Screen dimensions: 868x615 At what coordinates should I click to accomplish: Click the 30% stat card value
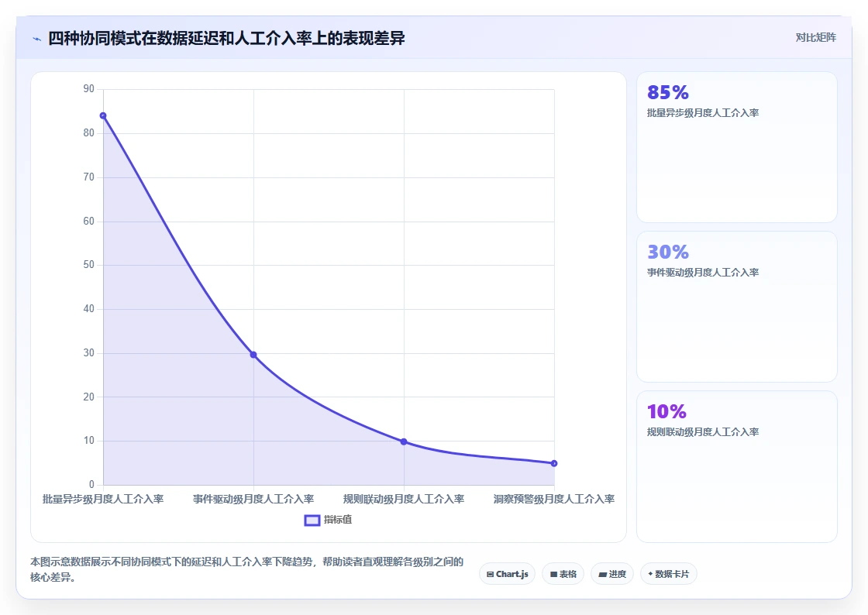667,252
